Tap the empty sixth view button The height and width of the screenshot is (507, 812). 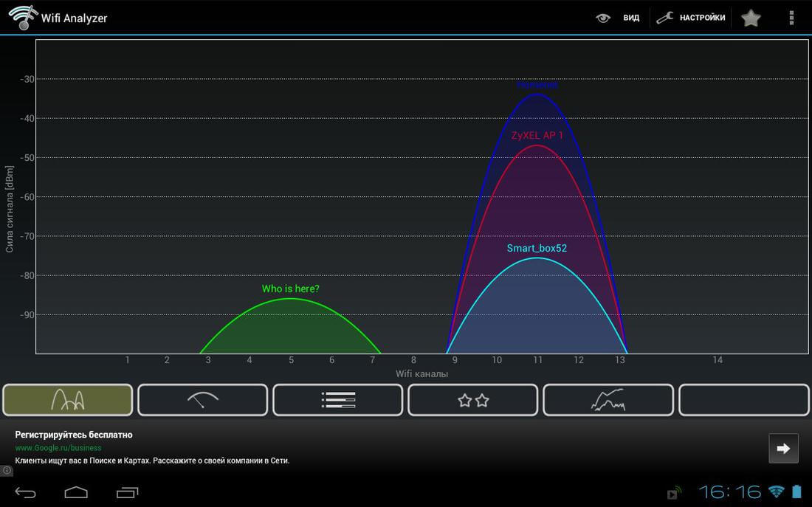(x=743, y=400)
